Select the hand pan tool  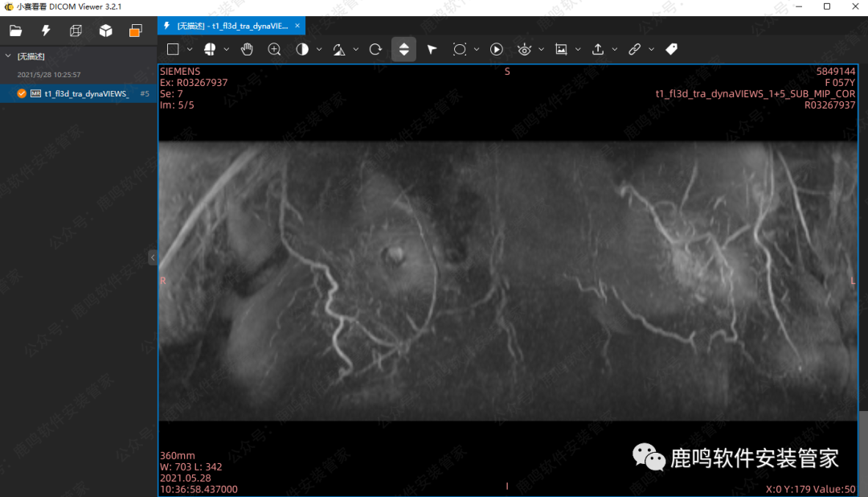247,49
